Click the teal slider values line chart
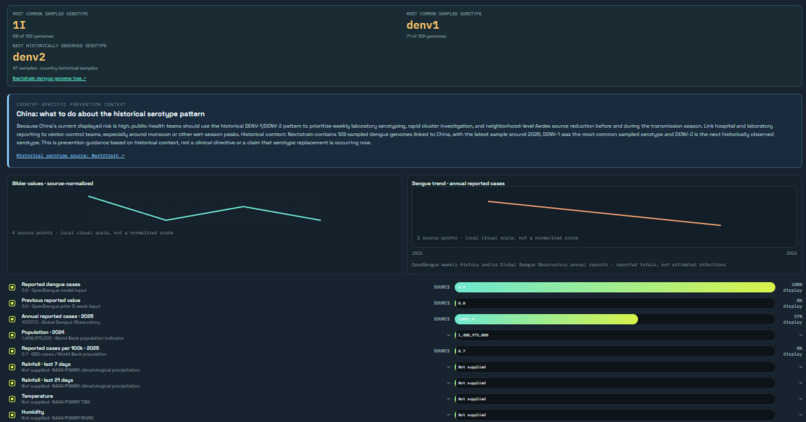The height and width of the screenshot is (422, 806). [205, 208]
